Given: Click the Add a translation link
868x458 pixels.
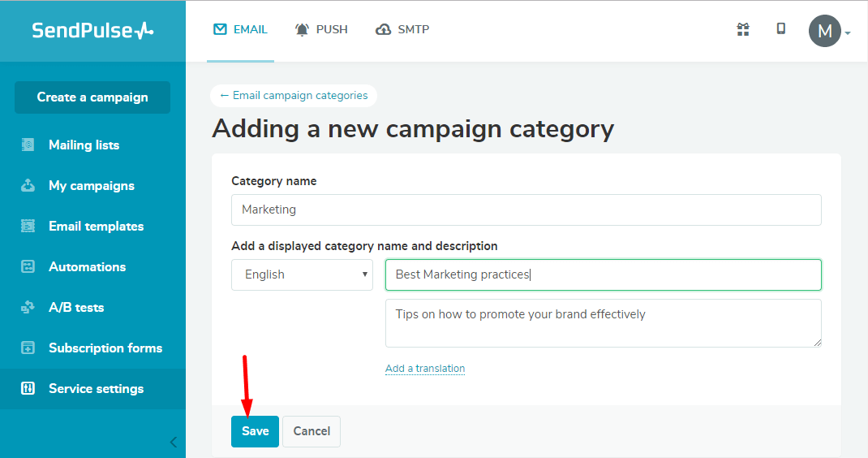Looking at the screenshot, I should click(425, 368).
